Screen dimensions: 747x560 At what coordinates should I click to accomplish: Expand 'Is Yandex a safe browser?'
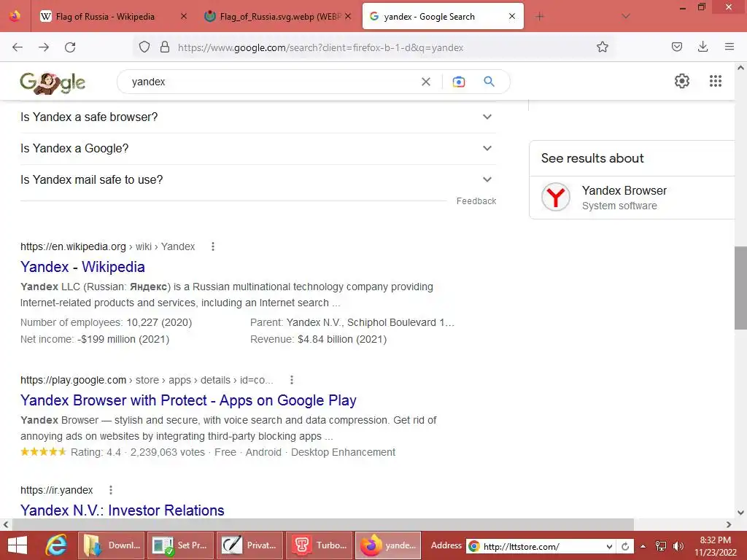click(258, 117)
